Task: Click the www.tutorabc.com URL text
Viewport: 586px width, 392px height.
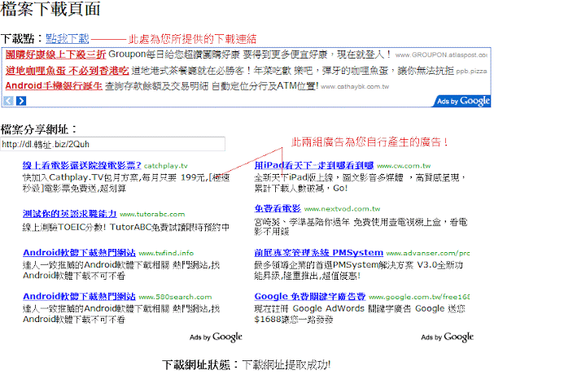Action: tap(152, 214)
